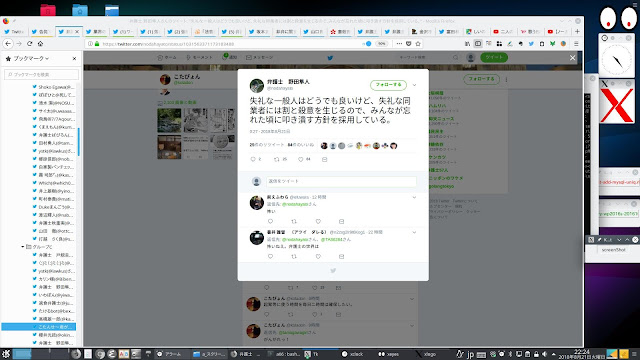640x360 pixels.
Task: Open options chevron on first reply
Action: [x=414, y=197]
